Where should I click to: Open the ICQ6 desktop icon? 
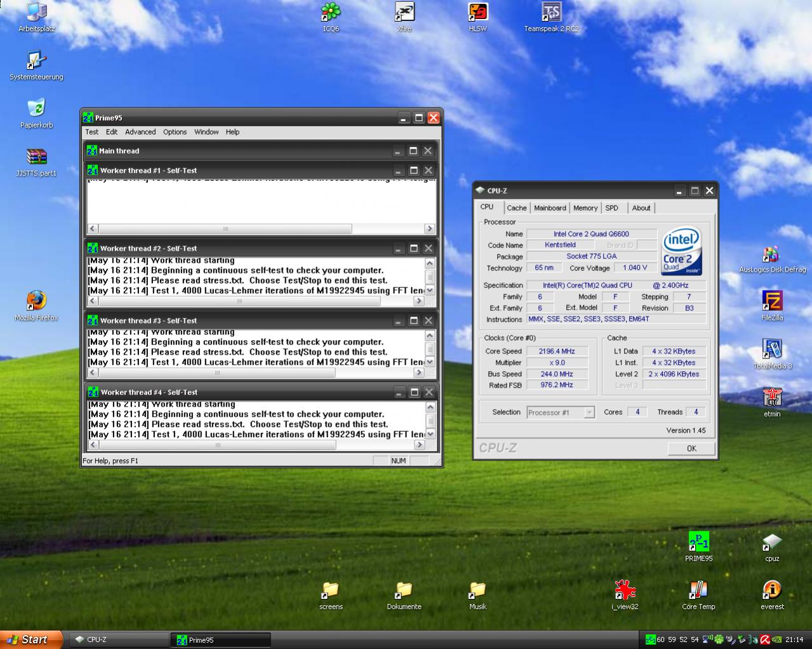331,13
